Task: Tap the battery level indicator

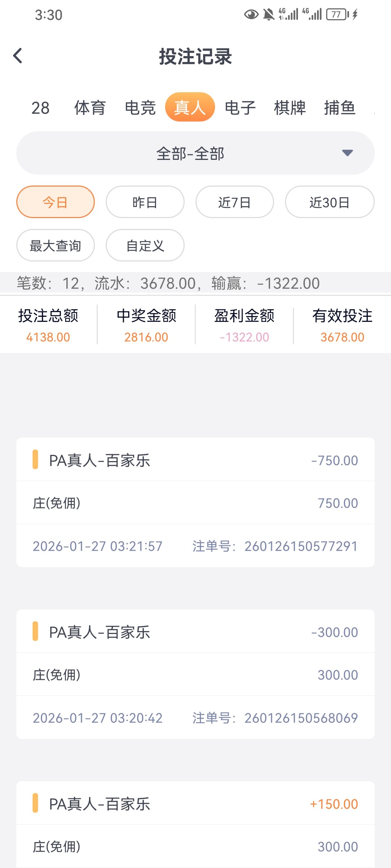Action: 338,14
